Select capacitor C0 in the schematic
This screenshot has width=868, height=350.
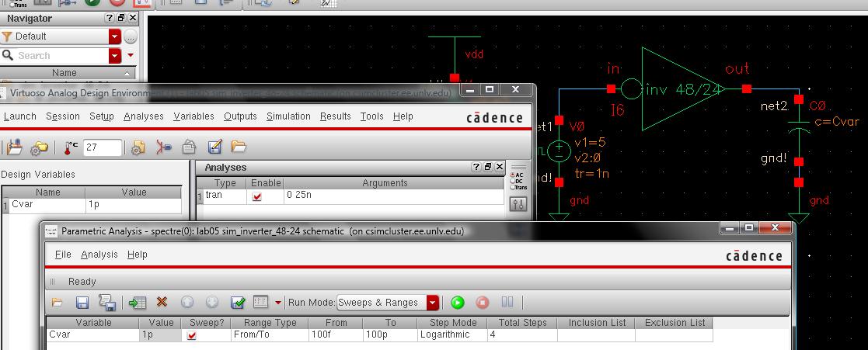[798, 129]
